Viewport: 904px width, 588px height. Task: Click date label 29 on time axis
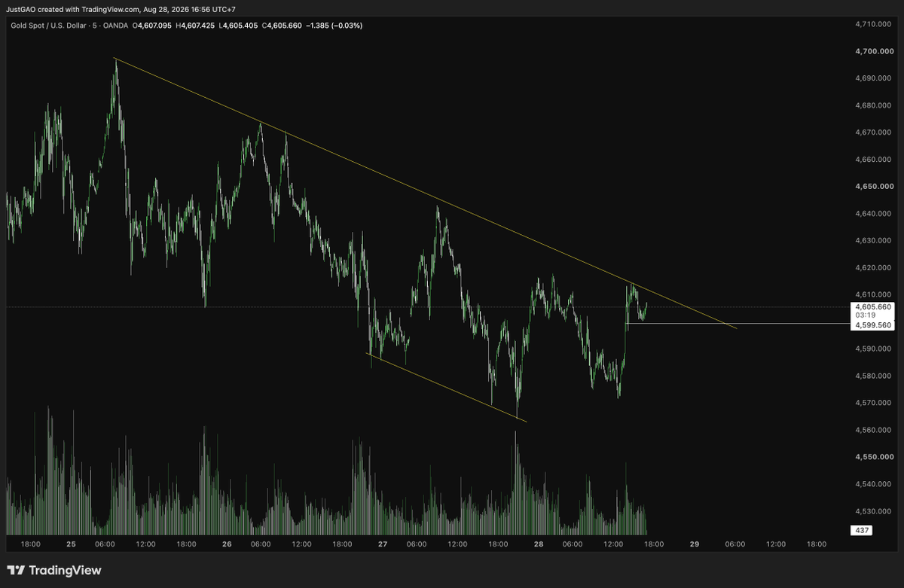click(x=695, y=544)
